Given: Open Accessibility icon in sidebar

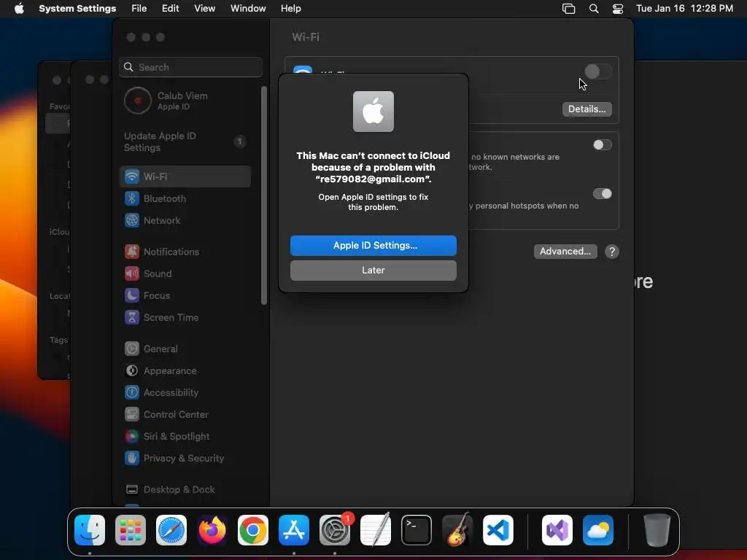Looking at the screenshot, I should 132,392.
